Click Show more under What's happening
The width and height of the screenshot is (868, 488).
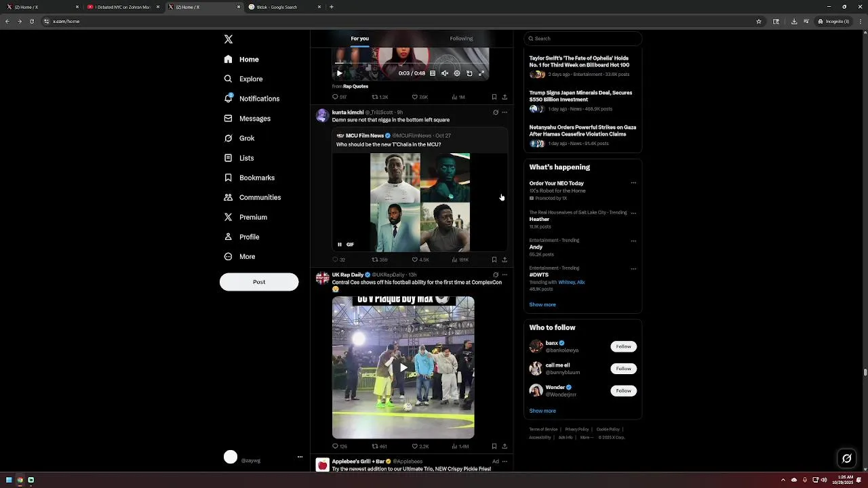click(x=542, y=305)
